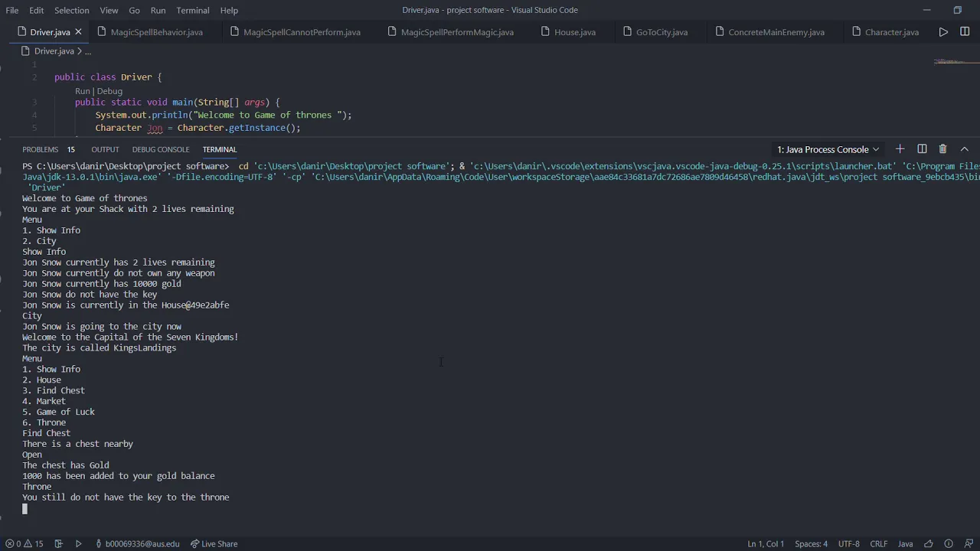
Task: Open the Selection menu
Action: pyautogui.click(x=71, y=10)
